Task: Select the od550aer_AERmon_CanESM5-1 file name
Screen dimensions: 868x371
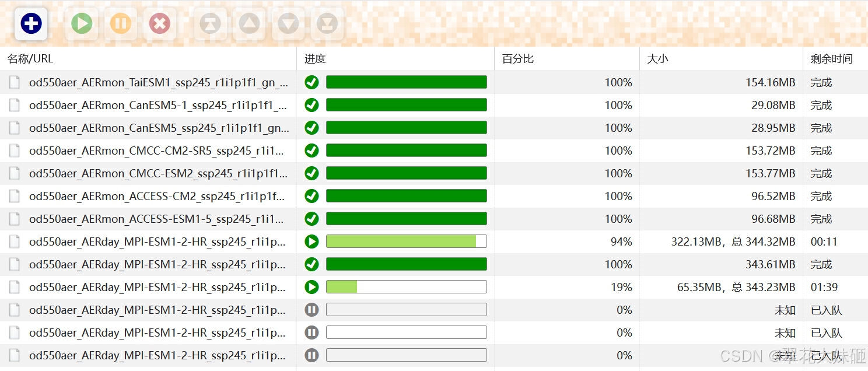Action: [x=159, y=106]
